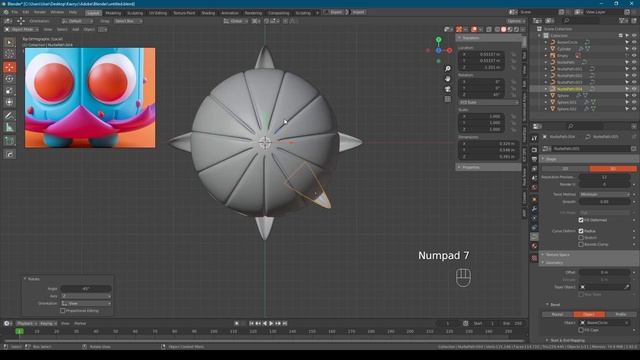Collapse the Bevel subpanel

(x=554, y=305)
